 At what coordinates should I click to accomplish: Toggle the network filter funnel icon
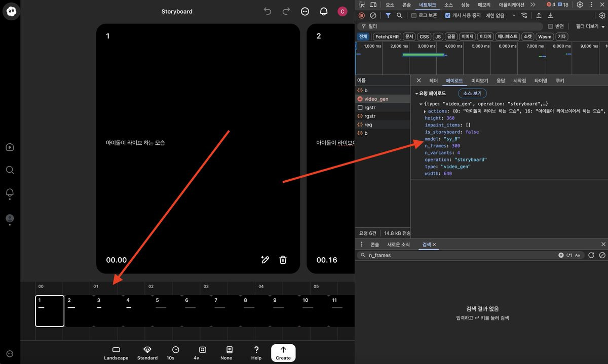pyautogui.click(x=388, y=16)
